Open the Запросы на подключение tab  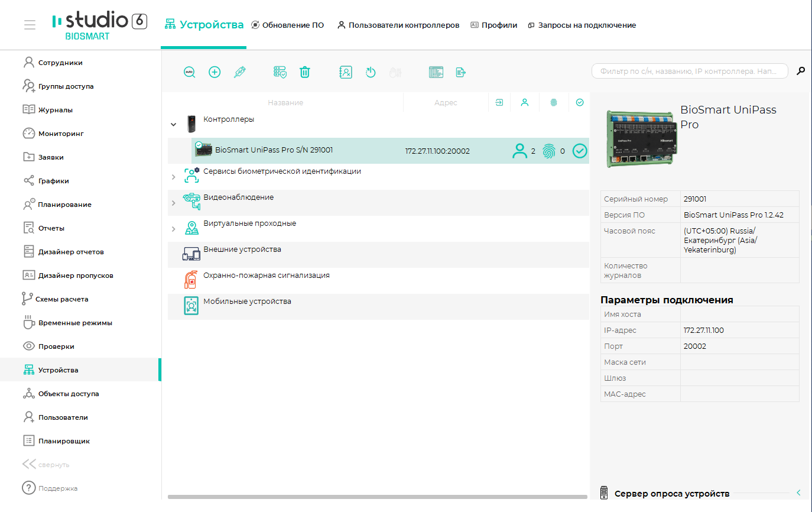tap(582, 25)
